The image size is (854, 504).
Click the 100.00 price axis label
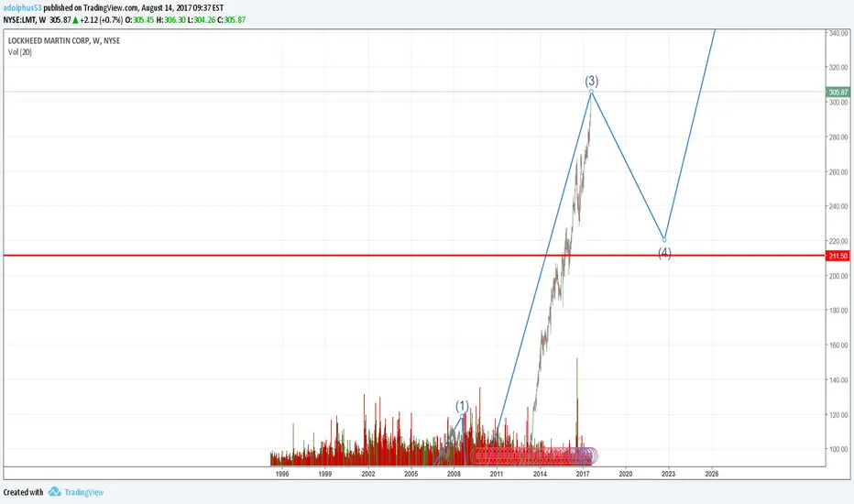(838, 450)
